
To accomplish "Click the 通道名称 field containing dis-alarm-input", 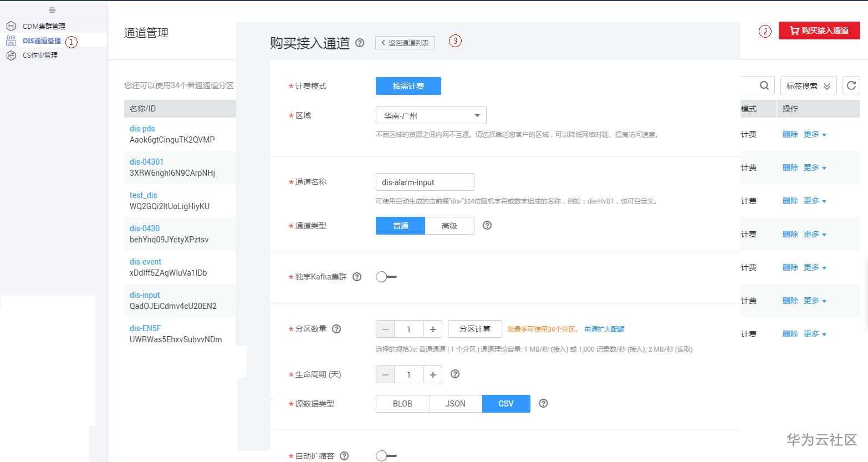I will 425,182.
